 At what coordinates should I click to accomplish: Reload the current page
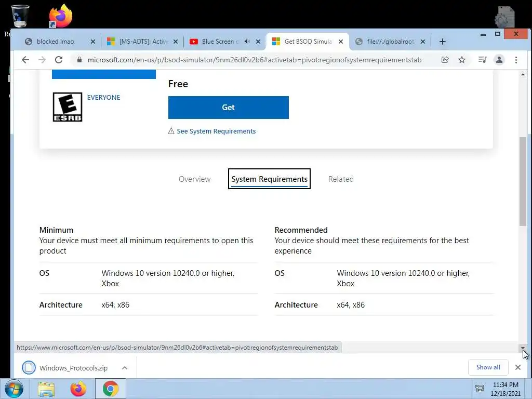(59, 60)
